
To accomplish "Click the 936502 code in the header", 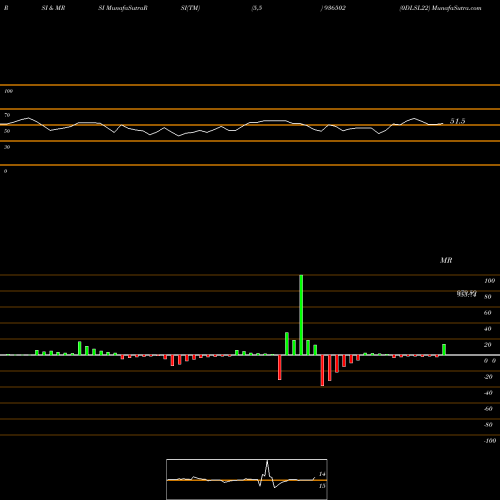I will pyautogui.click(x=335, y=8).
